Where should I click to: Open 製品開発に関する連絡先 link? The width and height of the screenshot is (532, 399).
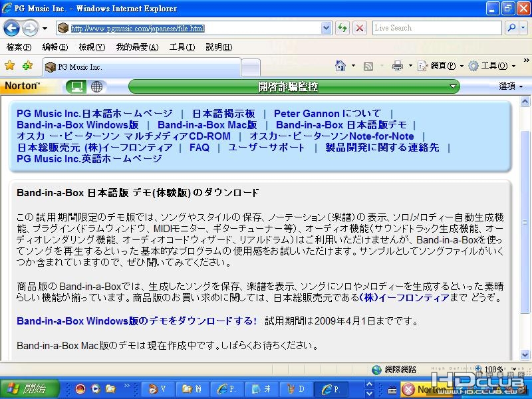click(382, 148)
